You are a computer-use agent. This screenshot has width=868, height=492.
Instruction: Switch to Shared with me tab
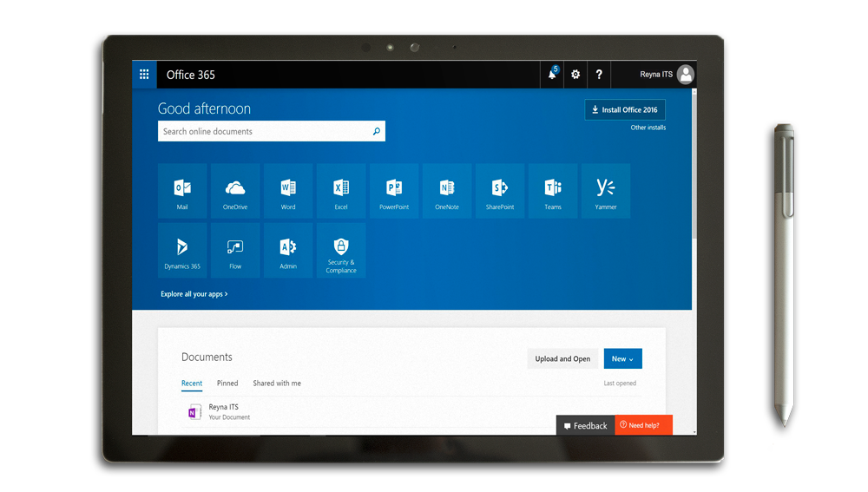click(x=277, y=383)
